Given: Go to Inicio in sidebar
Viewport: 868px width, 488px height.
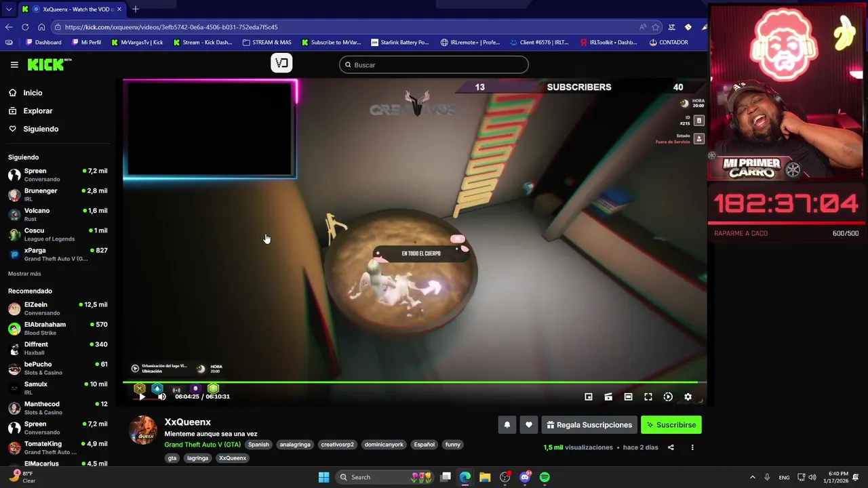Looking at the screenshot, I should point(33,93).
